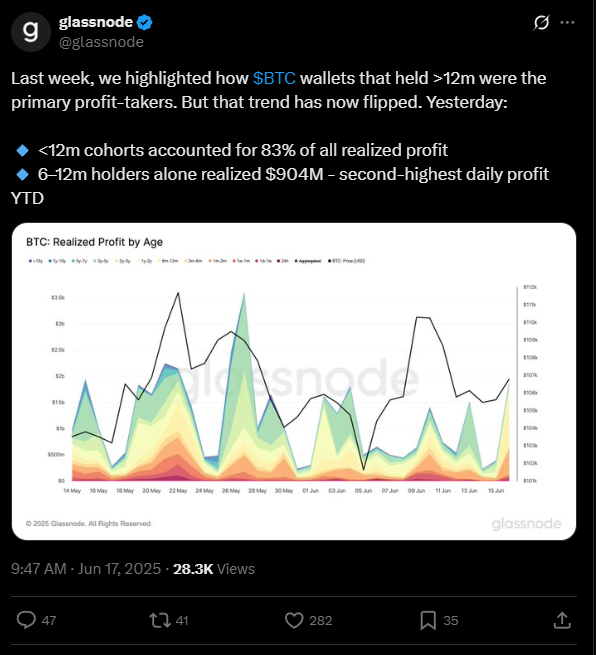Click glassnode's round profile avatar
This screenshot has height=655, width=596.
click(31, 32)
